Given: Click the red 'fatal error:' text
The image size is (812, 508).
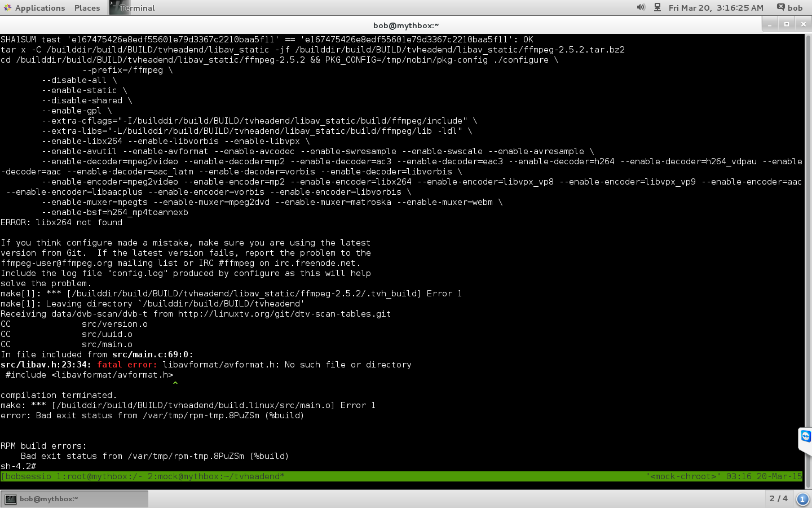Looking at the screenshot, I should pyautogui.click(x=127, y=365).
